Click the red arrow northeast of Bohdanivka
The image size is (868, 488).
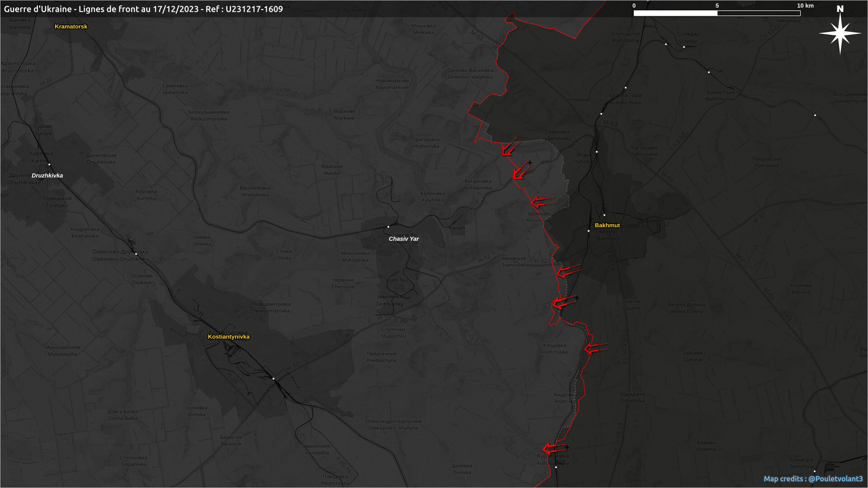pos(521,171)
